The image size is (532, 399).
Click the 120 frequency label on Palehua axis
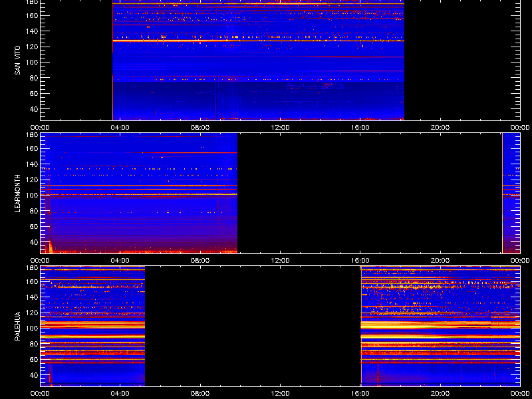click(x=33, y=313)
